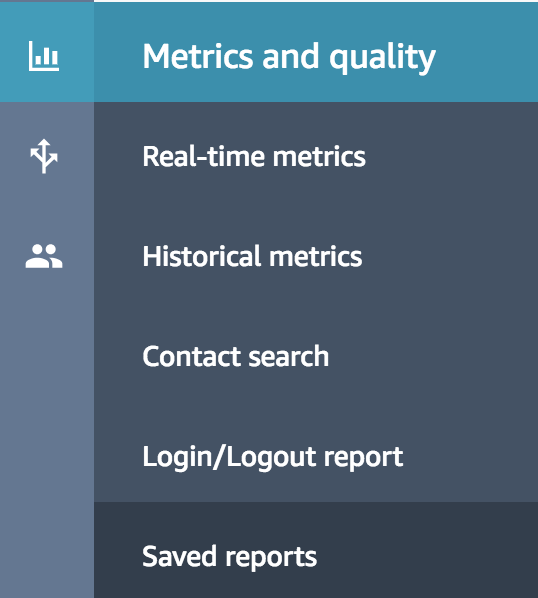Click the Metrics and quality header

coord(316,52)
